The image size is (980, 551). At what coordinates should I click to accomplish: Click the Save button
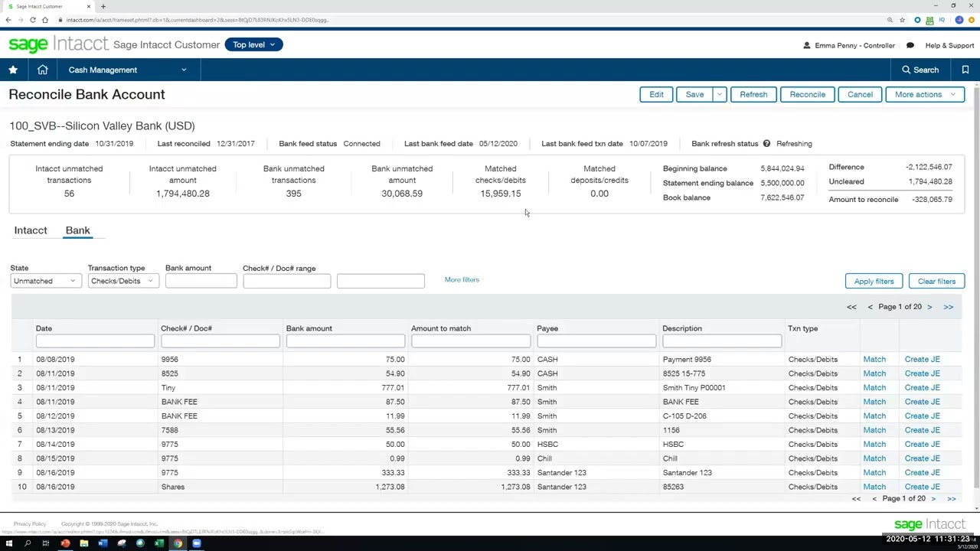694,94
